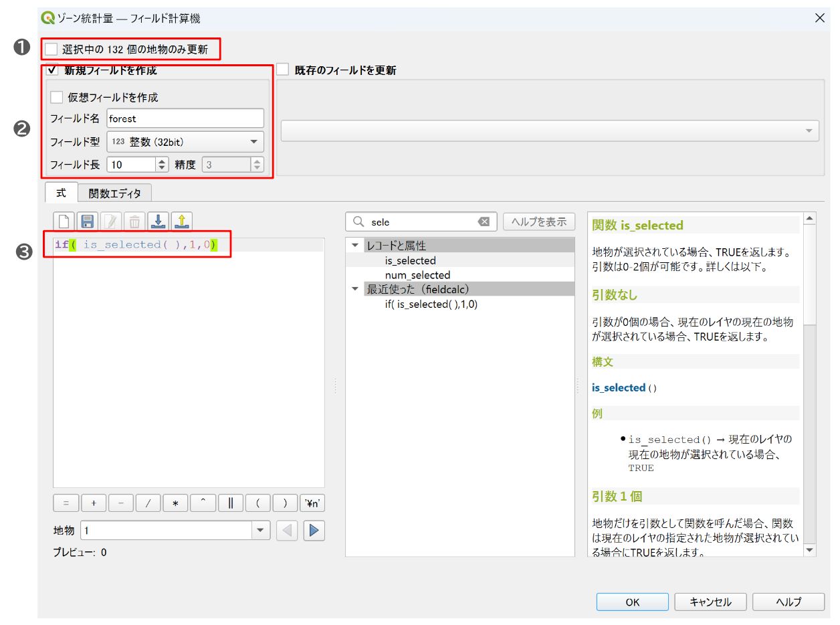Click the ヘルプを表示 button
The width and height of the screenshot is (840, 625).
coord(539,222)
